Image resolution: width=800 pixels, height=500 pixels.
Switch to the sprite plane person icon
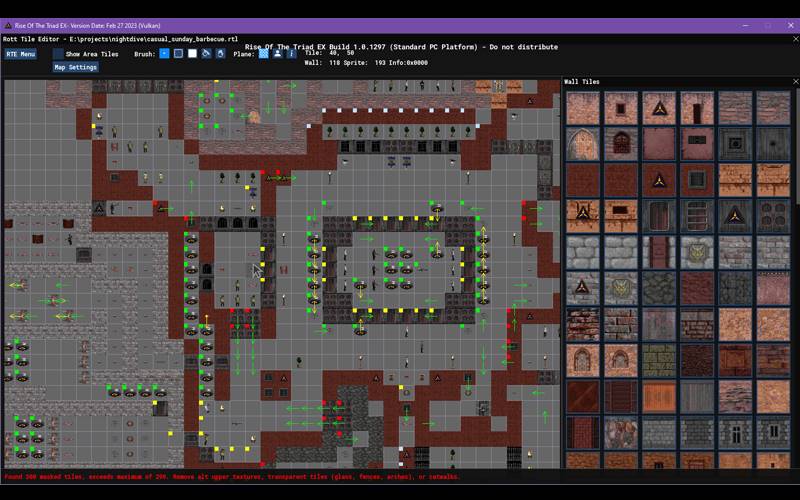[x=278, y=54]
